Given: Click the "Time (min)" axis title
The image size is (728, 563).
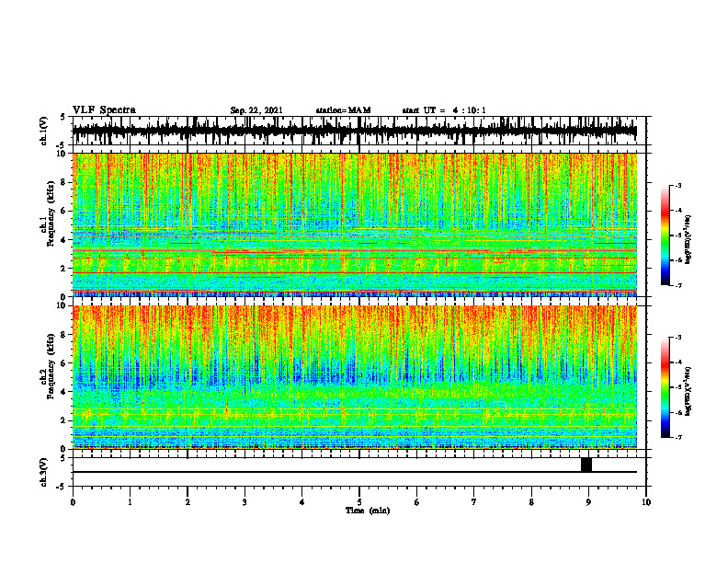Looking at the screenshot, I should [x=368, y=511].
